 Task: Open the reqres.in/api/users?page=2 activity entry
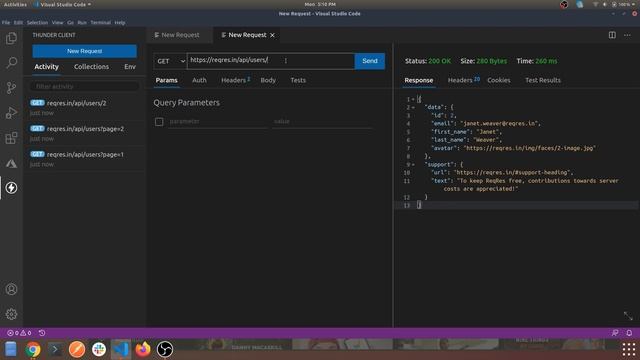click(x=84, y=133)
